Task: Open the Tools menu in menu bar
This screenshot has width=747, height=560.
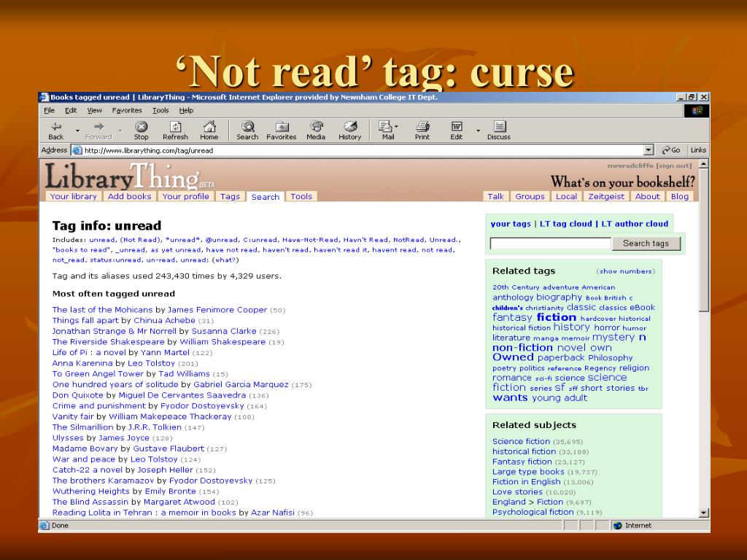Action: point(160,111)
